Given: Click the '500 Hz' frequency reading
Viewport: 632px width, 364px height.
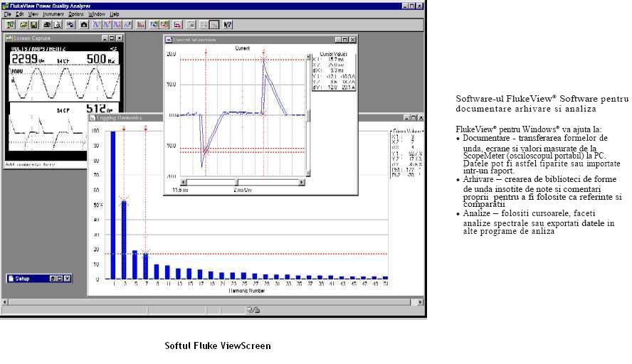Looking at the screenshot, I should (100, 59).
